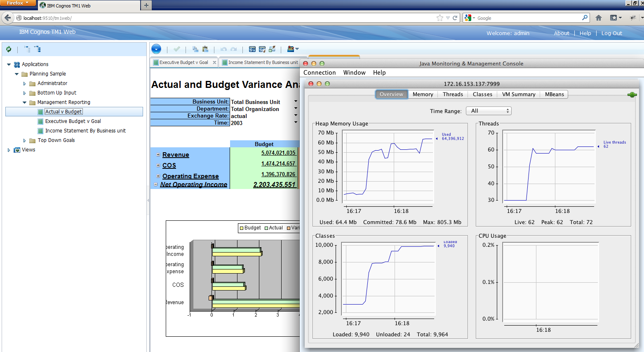Click the collapse tree icon in left pane toolbar
Viewport: 644px width, 352px height.
tap(27, 49)
